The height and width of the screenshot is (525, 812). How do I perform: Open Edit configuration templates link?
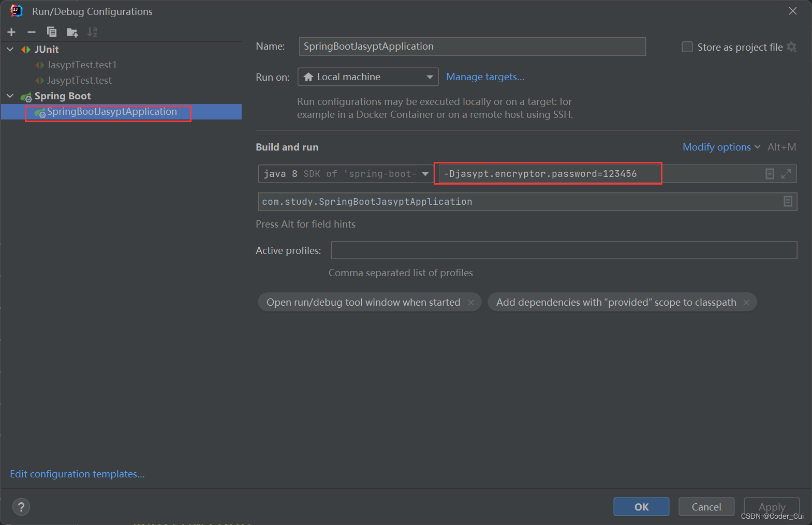click(x=77, y=474)
